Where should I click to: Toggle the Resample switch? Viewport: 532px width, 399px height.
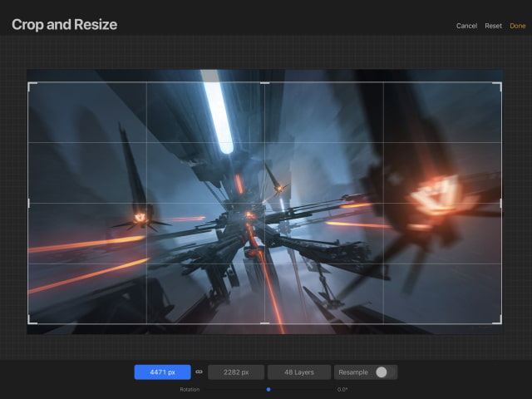(x=383, y=372)
